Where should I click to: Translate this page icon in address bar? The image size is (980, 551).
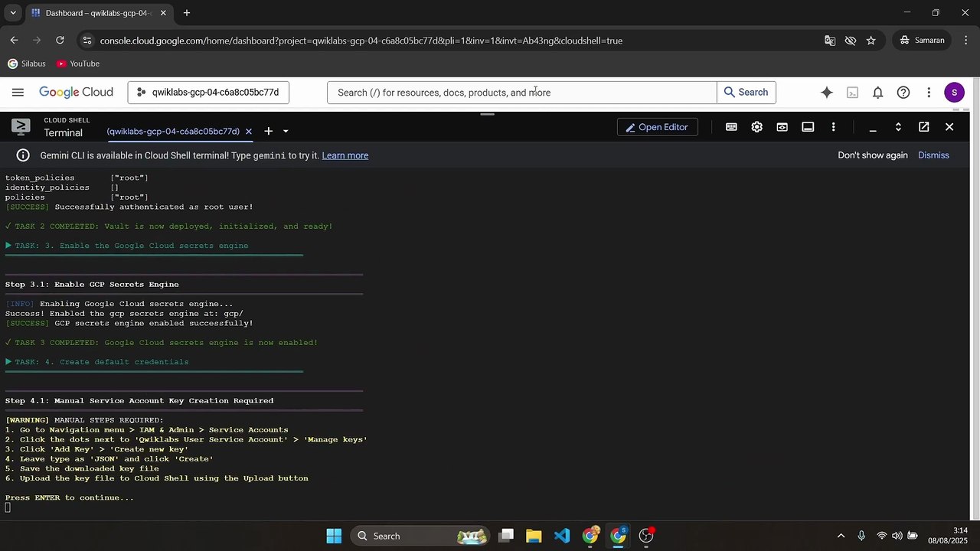(830, 40)
